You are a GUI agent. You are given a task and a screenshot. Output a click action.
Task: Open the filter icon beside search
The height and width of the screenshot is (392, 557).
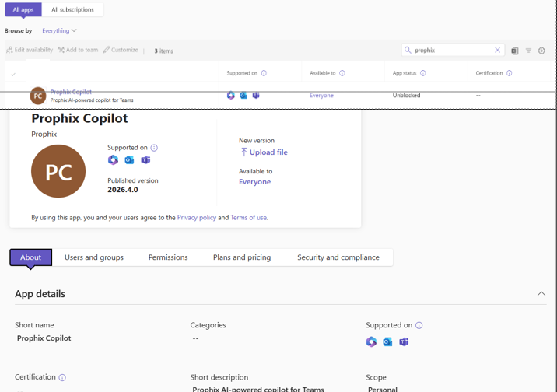point(528,51)
